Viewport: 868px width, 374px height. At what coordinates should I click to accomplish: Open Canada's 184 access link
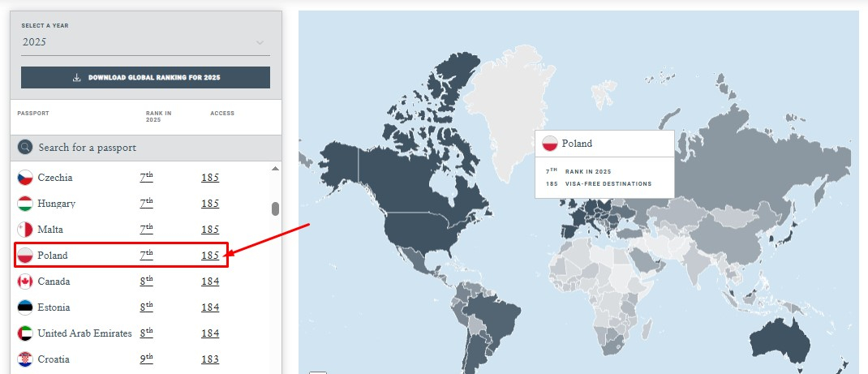[x=210, y=282]
